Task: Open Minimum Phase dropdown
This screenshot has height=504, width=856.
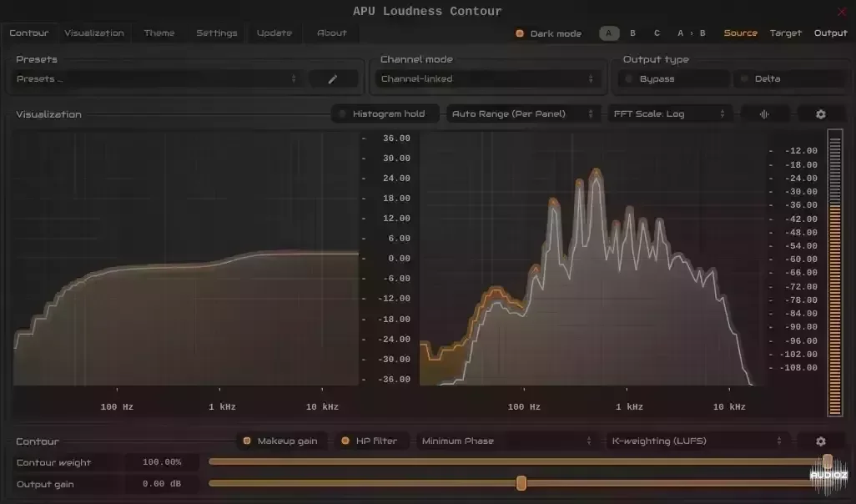Action: (506, 441)
